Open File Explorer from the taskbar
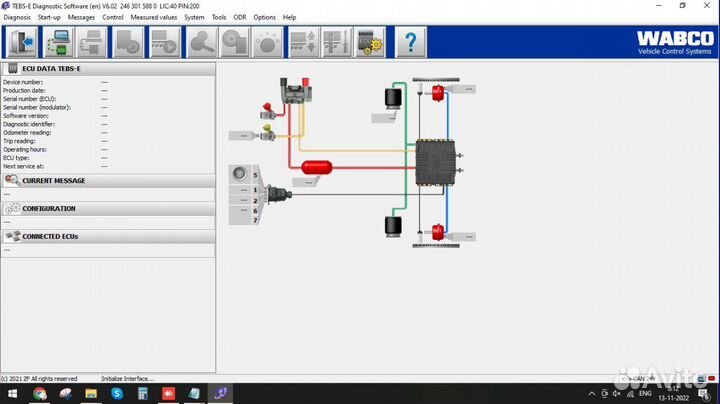 tap(91, 393)
